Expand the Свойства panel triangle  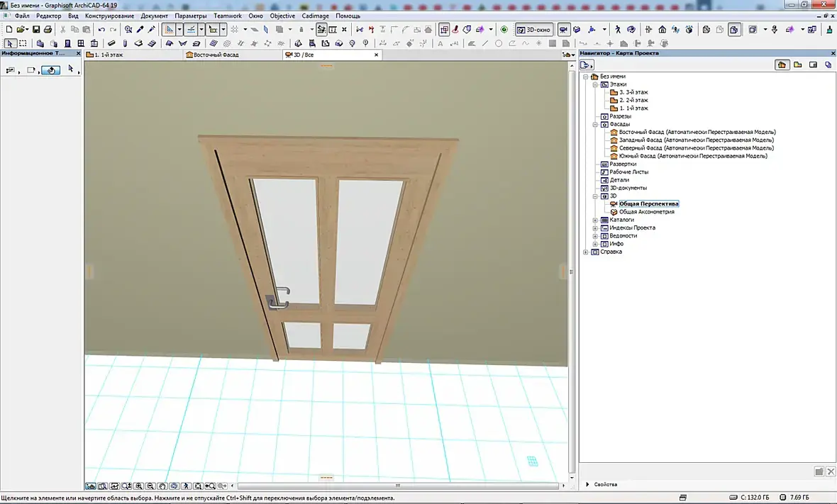point(587,484)
